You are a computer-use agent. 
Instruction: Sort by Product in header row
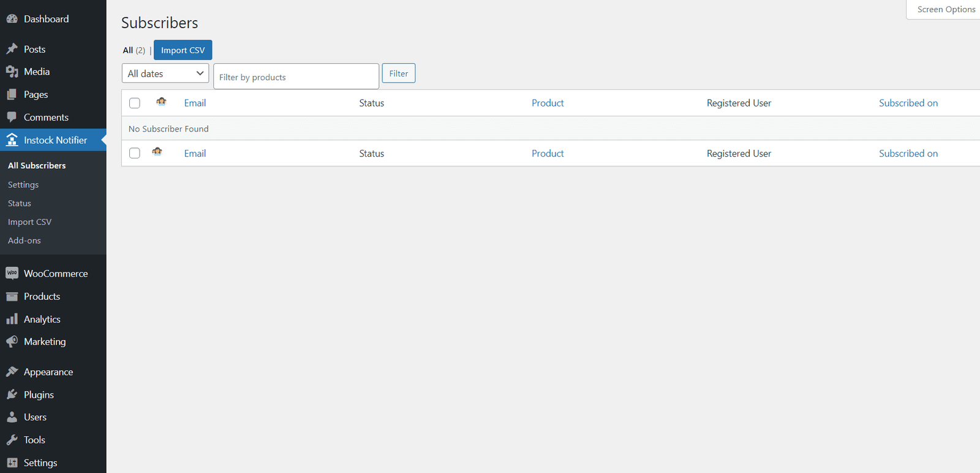tap(548, 103)
